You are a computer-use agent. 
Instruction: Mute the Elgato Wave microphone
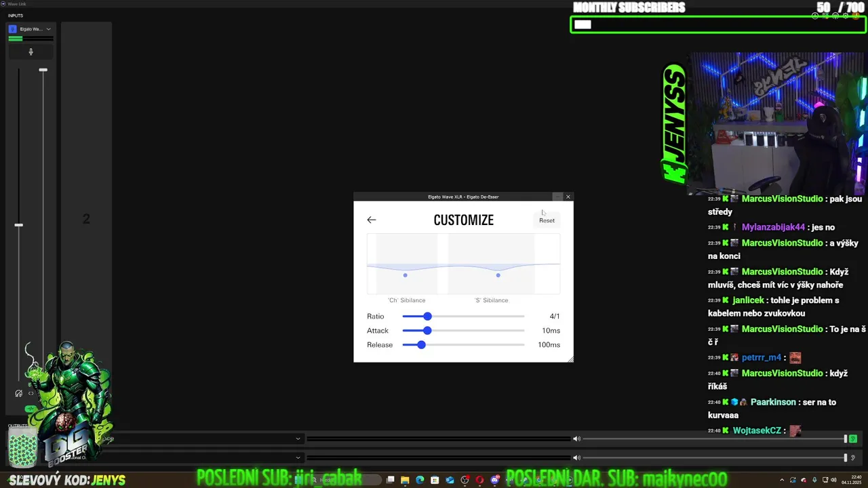click(x=31, y=52)
